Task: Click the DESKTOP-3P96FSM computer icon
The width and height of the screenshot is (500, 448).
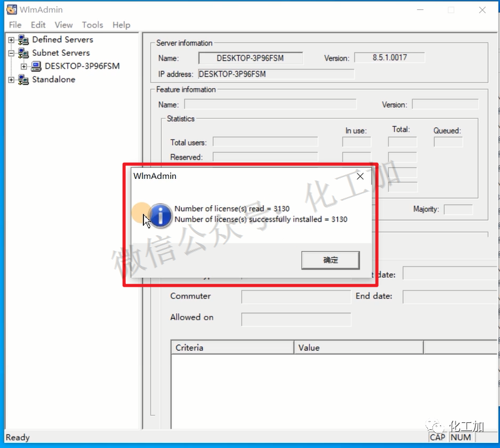Action: coord(36,66)
